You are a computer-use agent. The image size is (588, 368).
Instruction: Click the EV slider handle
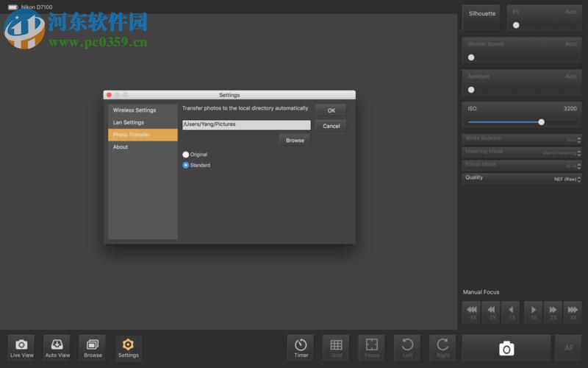pyautogui.click(x=516, y=25)
